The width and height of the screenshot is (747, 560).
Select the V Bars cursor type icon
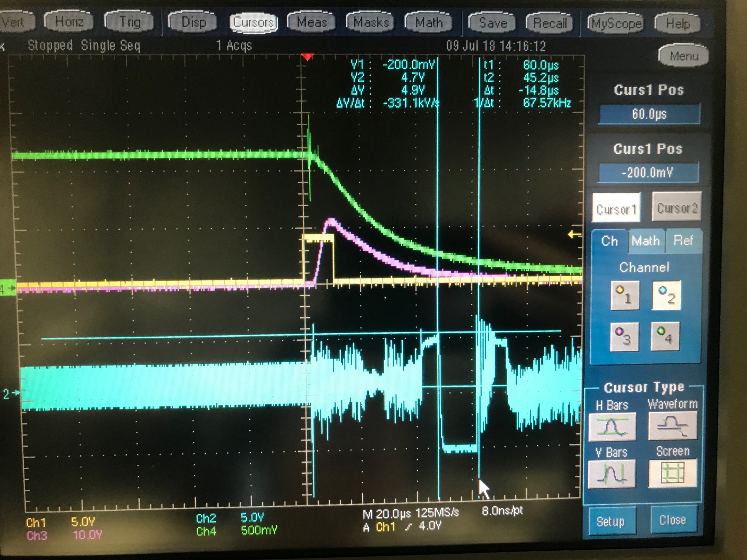click(x=611, y=474)
